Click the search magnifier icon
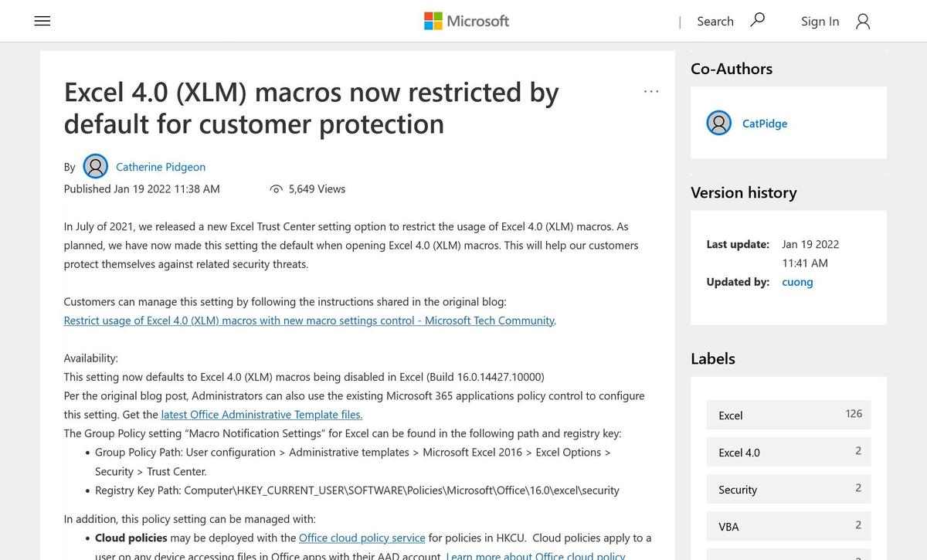 pyautogui.click(x=758, y=20)
